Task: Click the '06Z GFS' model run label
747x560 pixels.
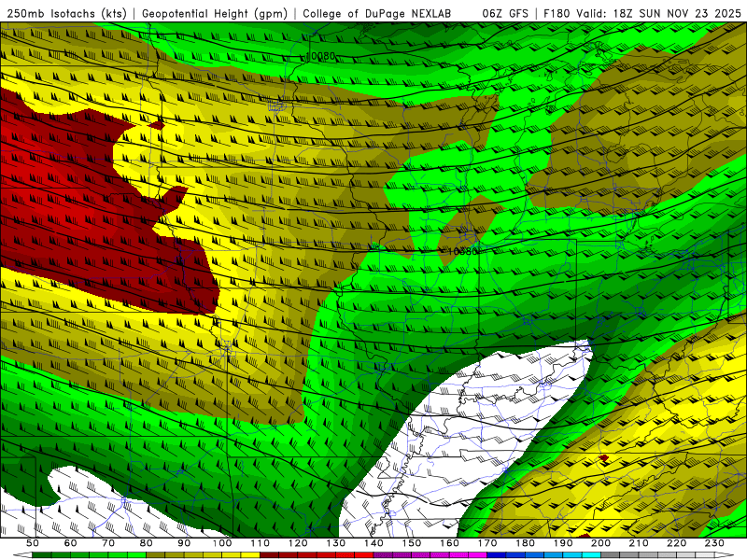Action: tap(505, 13)
